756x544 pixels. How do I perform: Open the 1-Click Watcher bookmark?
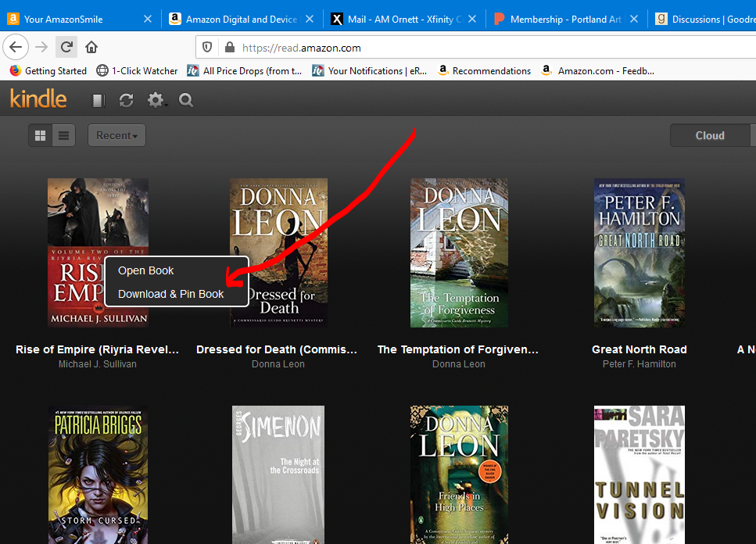coord(138,70)
